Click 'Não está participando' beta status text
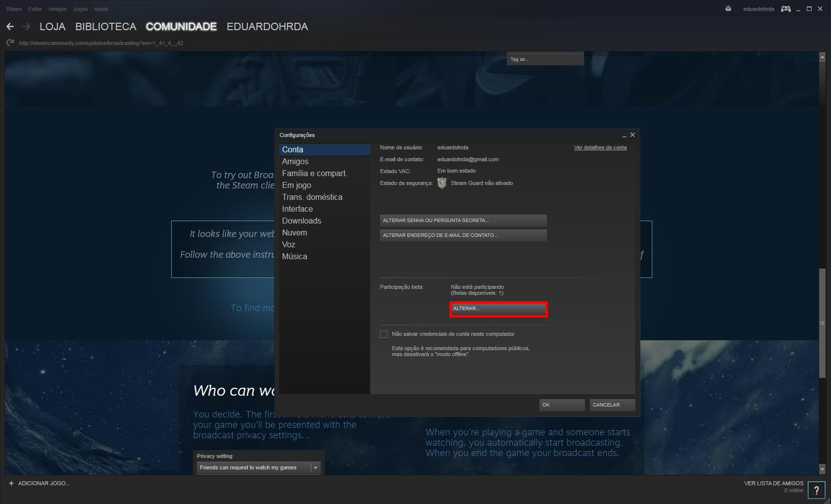 point(477,287)
